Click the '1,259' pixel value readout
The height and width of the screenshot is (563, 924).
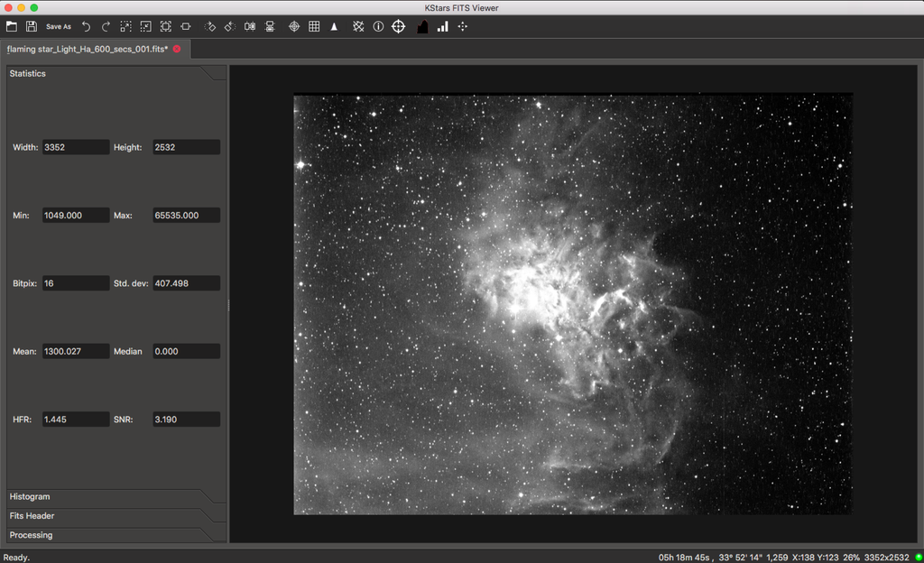pos(777,557)
